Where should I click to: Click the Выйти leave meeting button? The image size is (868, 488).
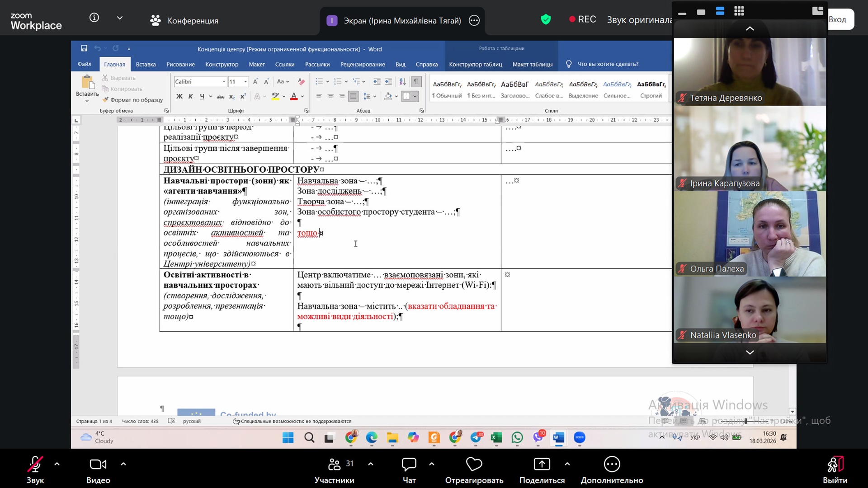(835, 465)
